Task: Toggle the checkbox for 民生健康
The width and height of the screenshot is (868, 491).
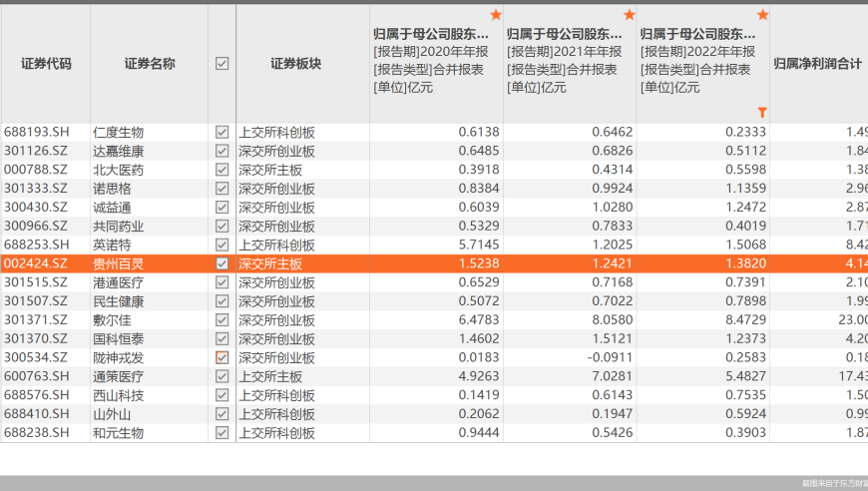Action: (x=221, y=301)
